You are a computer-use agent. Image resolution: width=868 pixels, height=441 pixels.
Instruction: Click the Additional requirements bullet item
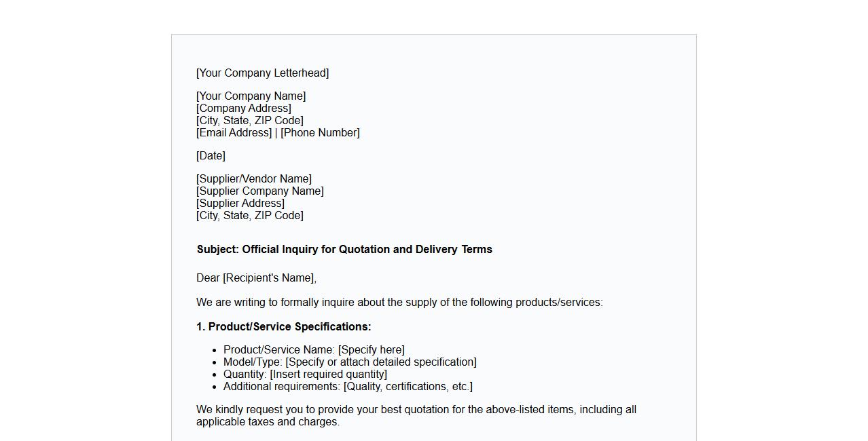tap(347, 387)
